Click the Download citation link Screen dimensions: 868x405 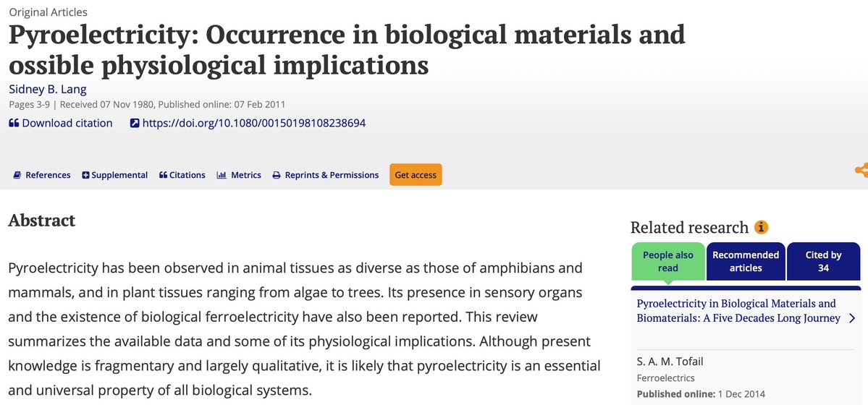coord(67,123)
